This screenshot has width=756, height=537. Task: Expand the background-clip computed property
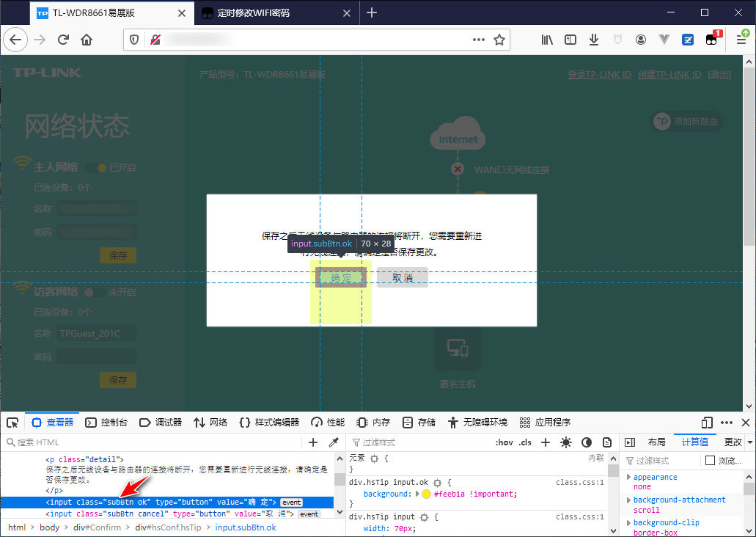628,522
